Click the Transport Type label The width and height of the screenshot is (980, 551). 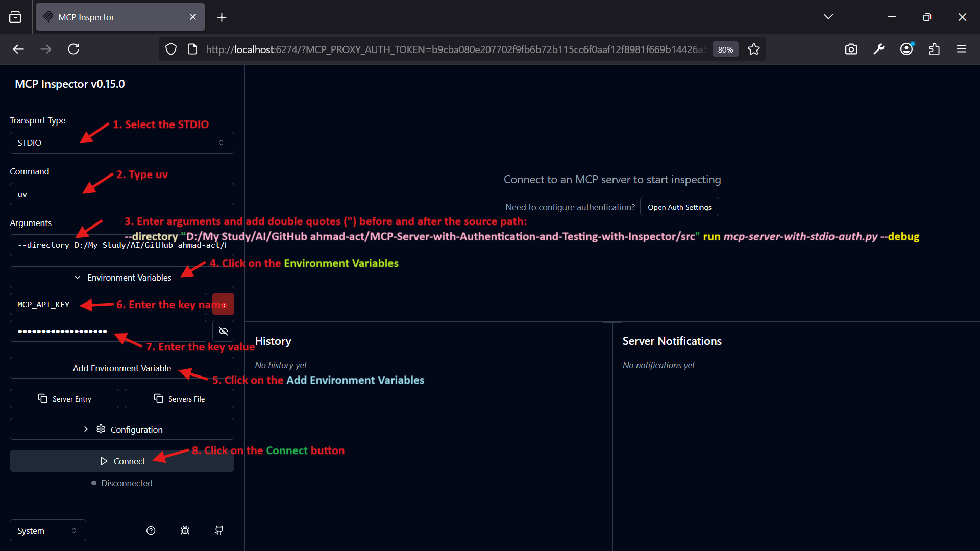pyautogui.click(x=38, y=120)
